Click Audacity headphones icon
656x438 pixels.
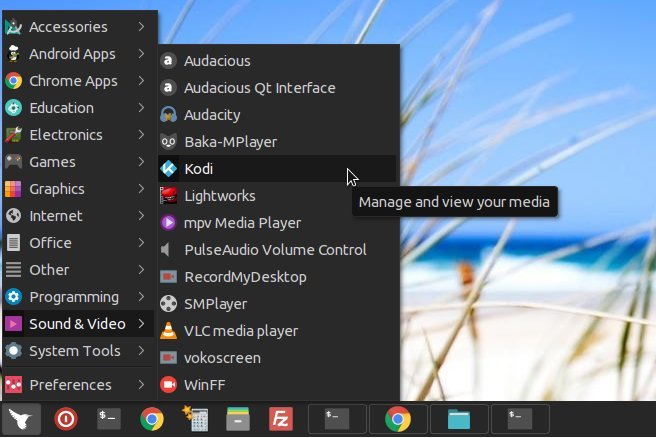(168, 115)
